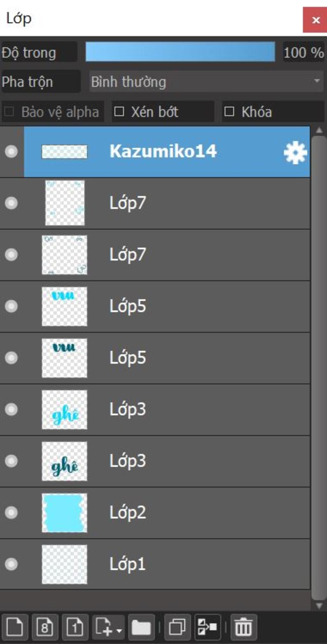Open the Bình thường blend mode dropdown
The width and height of the screenshot is (327, 644).
(x=206, y=82)
